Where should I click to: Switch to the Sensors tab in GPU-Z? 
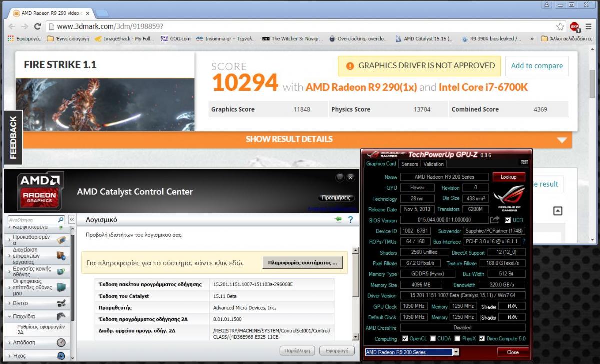pyautogui.click(x=410, y=164)
